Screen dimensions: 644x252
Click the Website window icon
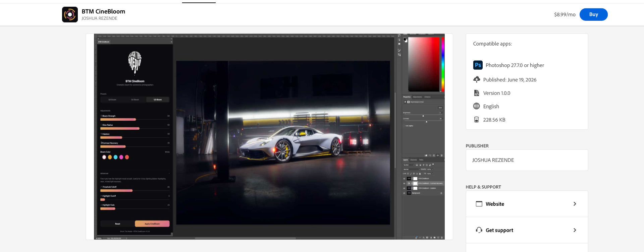coord(479,204)
